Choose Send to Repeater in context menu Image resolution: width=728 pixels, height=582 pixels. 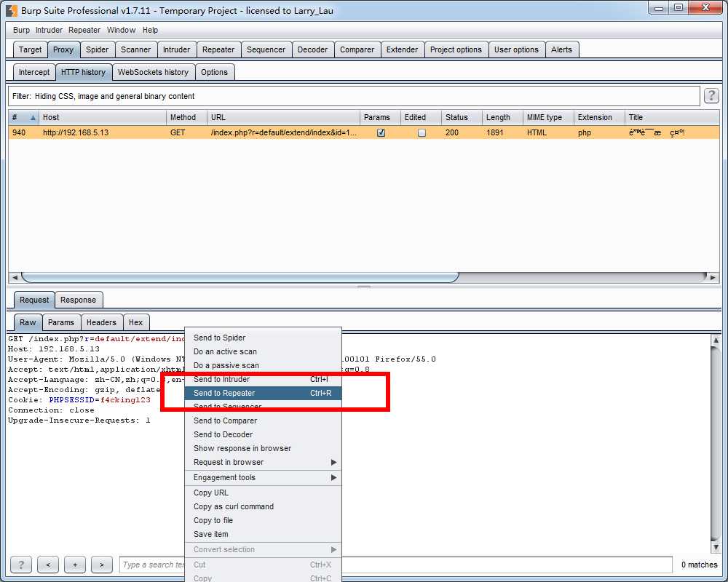pos(263,393)
